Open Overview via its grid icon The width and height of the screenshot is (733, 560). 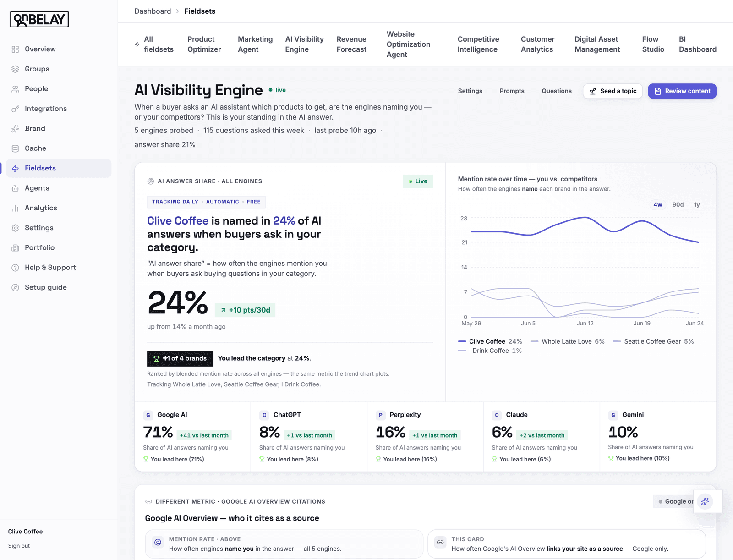[x=15, y=49]
